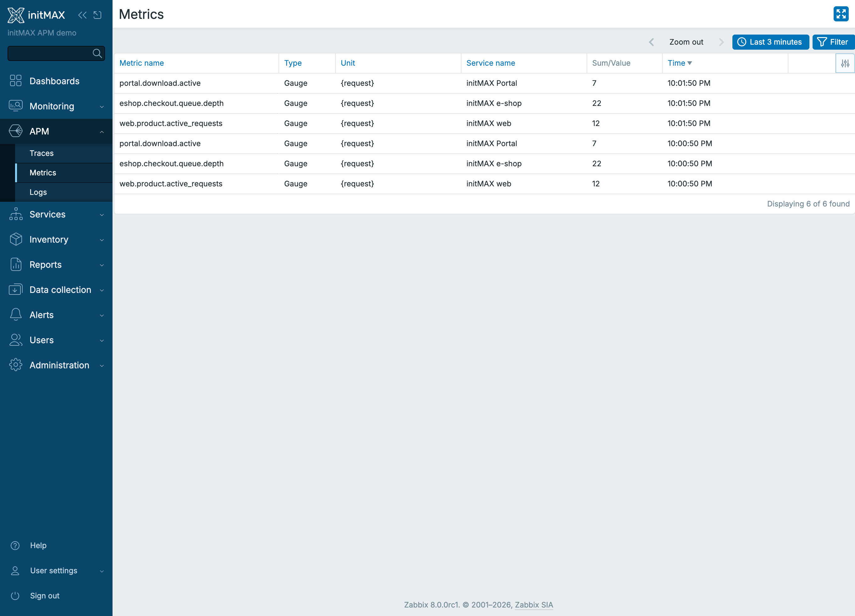Click the search magnifier icon in sidebar

tap(97, 53)
